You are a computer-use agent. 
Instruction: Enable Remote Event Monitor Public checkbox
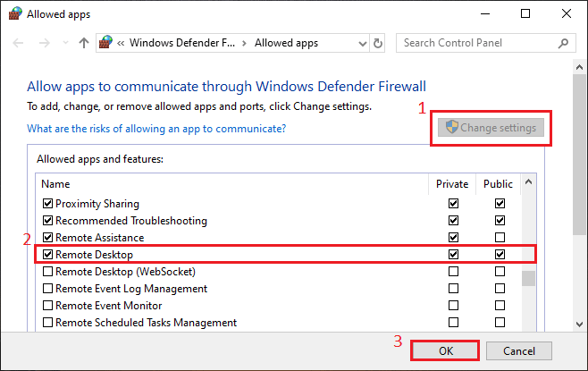tap(500, 306)
